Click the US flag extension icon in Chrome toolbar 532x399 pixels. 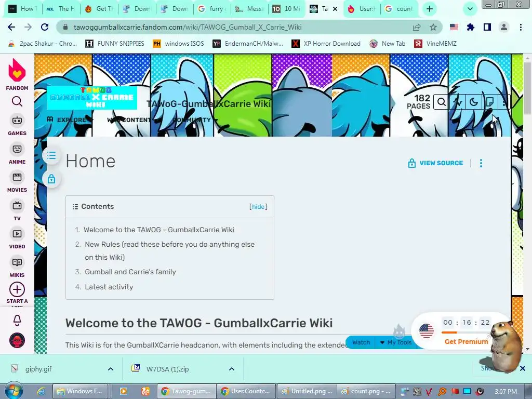[x=454, y=27]
